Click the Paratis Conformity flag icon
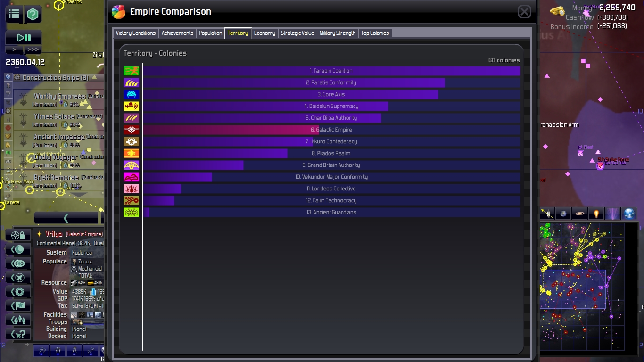The image size is (644, 362). click(x=132, y=82)
